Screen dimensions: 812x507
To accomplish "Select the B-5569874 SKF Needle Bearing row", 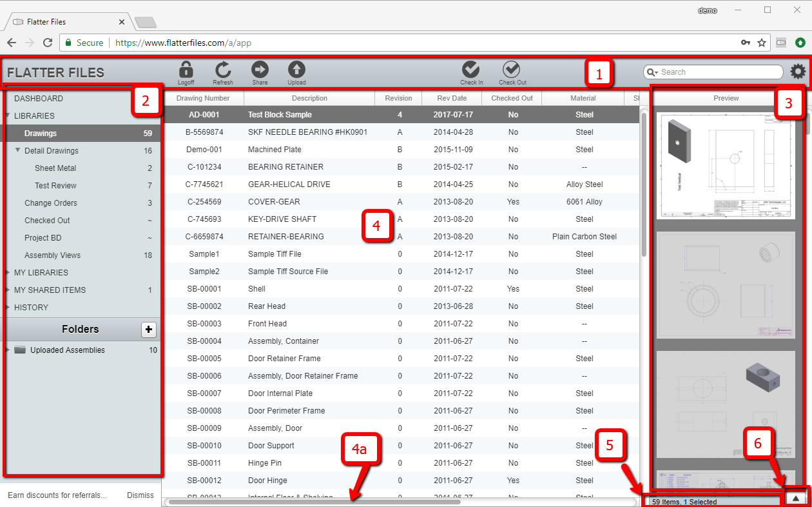I will coord(401,132).
